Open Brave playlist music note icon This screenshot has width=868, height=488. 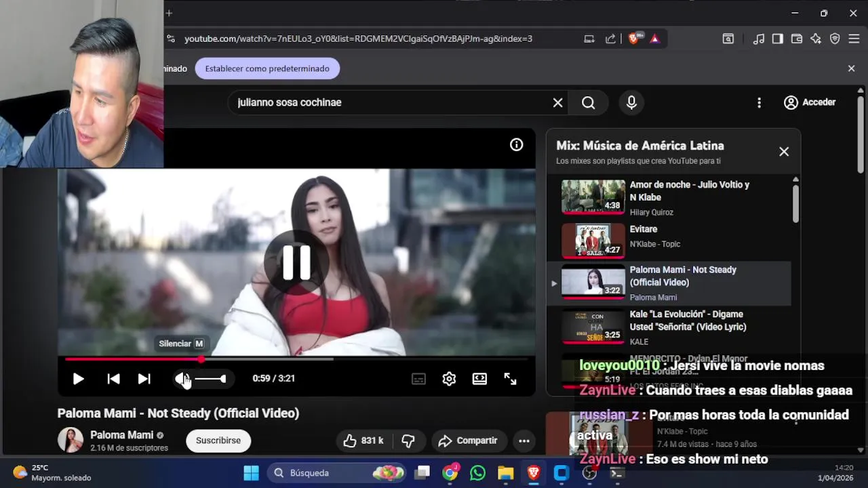pos(759,39)
